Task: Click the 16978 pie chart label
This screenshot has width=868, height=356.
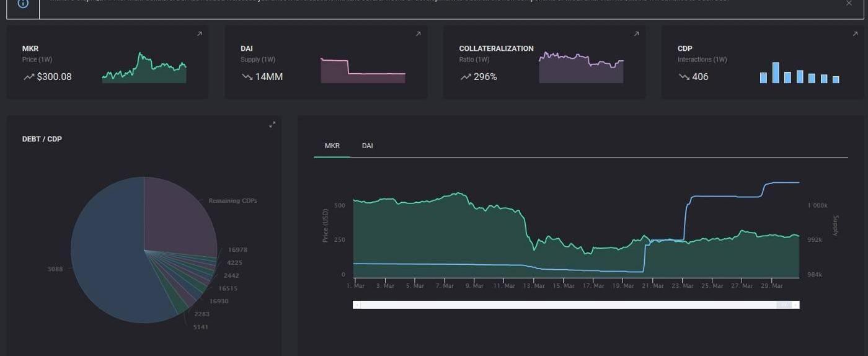Action: [237, 250]
